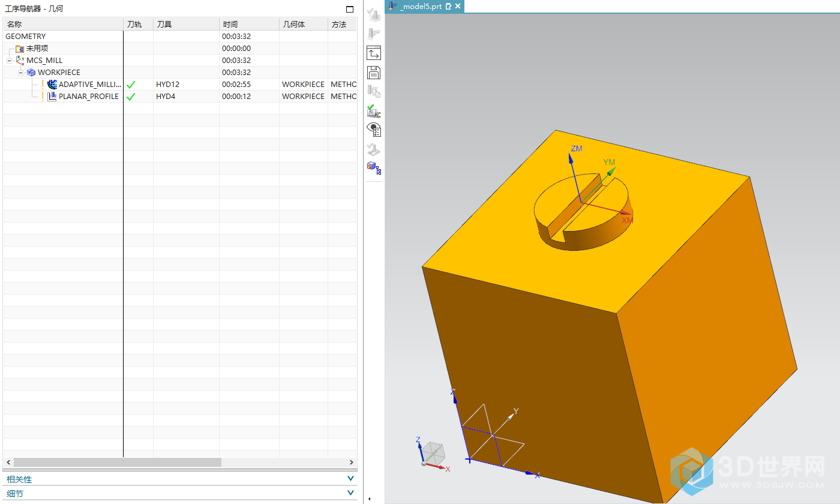Click the 几何体 column header
The image size is (840, 504).
point(304,24)
